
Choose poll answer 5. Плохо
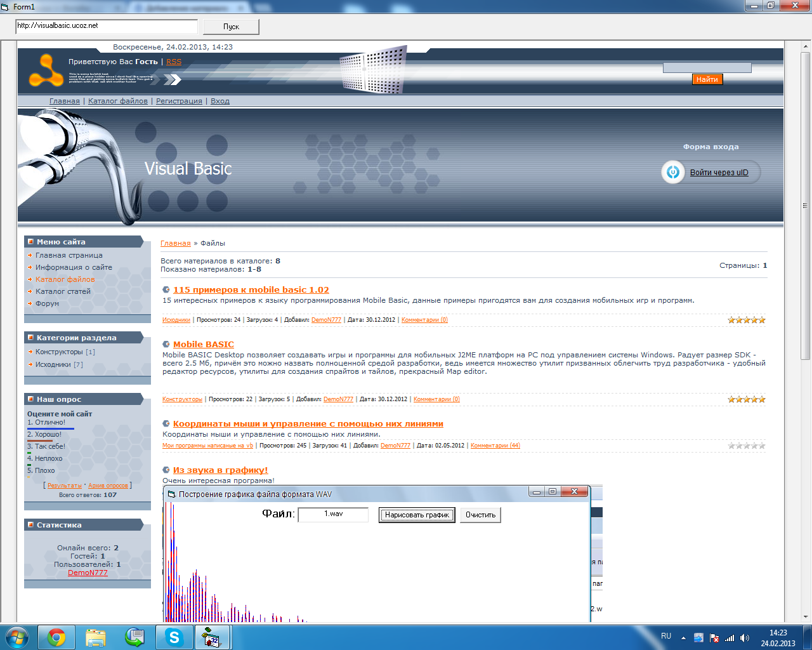pyautogui.click(x=41, y=470)
